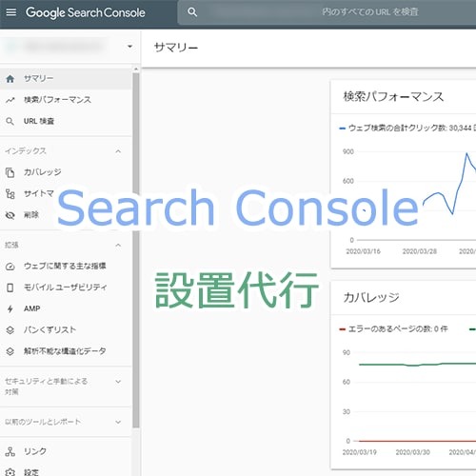Click the 2020/03/16 date axis label
The height and width of the screenshot is (476, 476).
point(363,251)
